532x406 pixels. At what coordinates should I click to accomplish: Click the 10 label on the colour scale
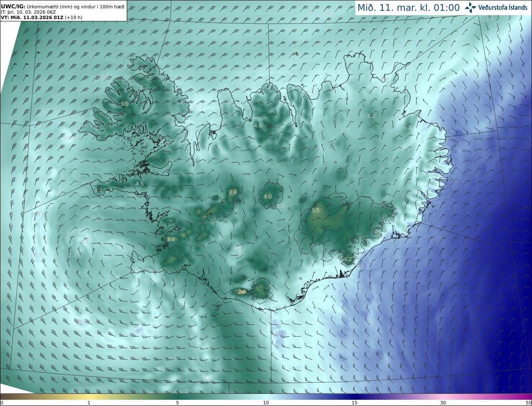(266, 403)
